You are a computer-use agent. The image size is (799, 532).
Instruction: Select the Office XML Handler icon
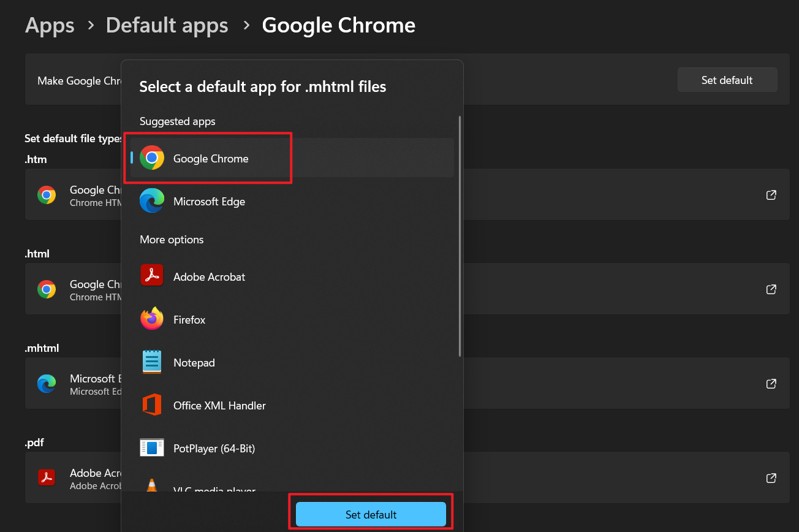(x=151, y=405)
